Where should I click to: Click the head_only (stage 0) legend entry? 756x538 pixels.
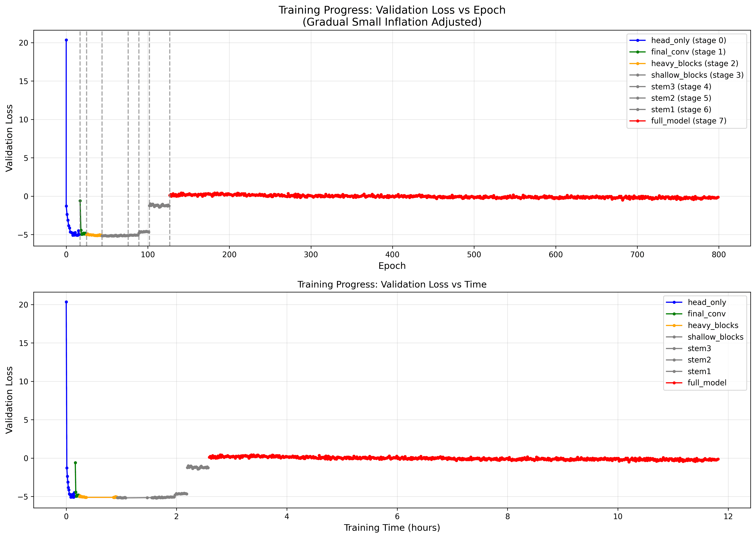[688, 40]
